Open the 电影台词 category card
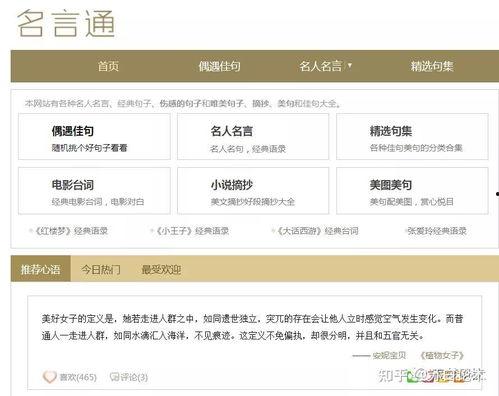This screenshot has height=396, width=499. tap(94, 191)
